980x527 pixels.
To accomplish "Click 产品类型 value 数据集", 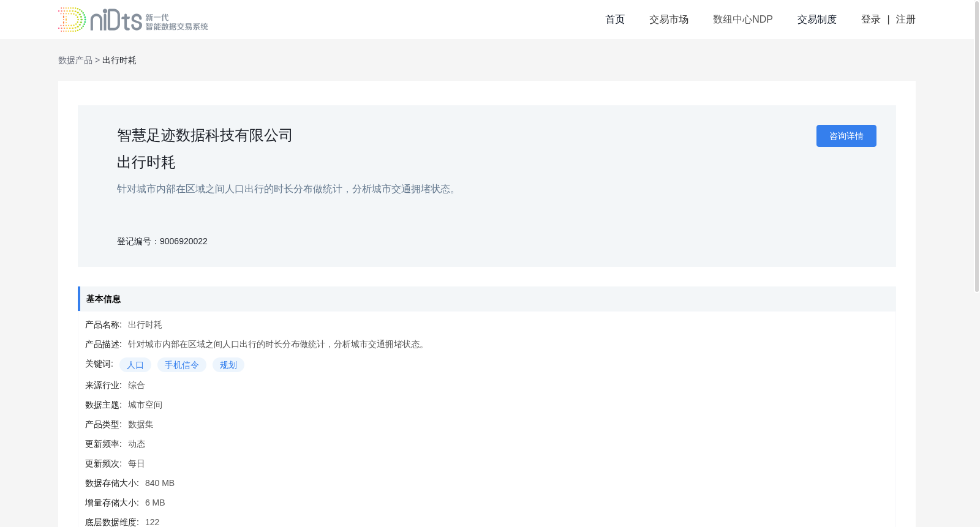I will click(141, 424).
